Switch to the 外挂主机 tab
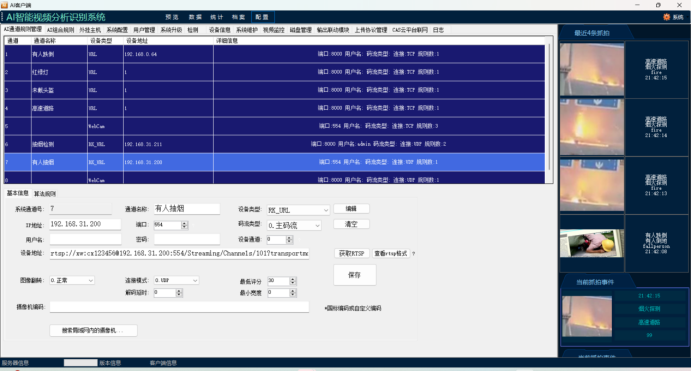The width and height of the screenshot is (692, 371). click(x=90, y=30)
